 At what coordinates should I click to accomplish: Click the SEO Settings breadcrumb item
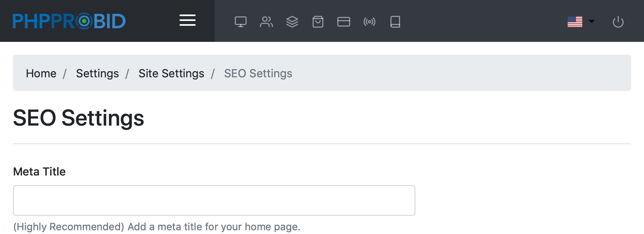coord(258,73)
